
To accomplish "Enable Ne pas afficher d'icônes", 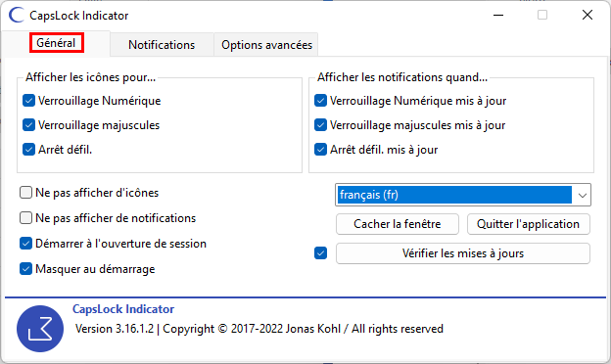I will (25, 193).
